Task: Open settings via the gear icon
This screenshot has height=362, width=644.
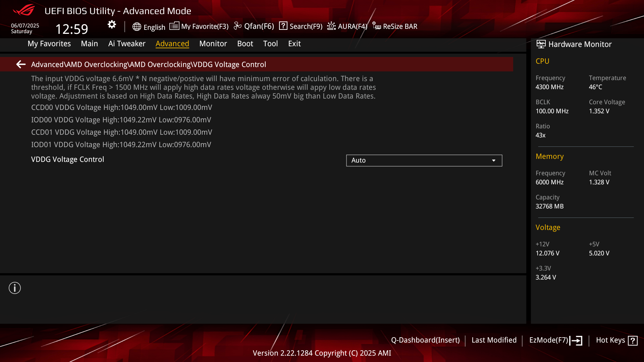Action: tap(112, 24)
